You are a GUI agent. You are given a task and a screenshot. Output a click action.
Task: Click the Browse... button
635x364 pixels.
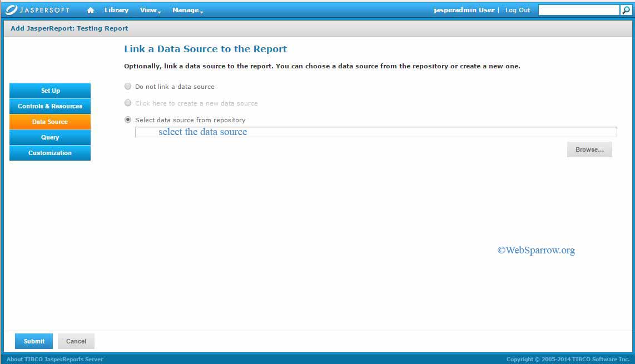[x=589, y=149]
